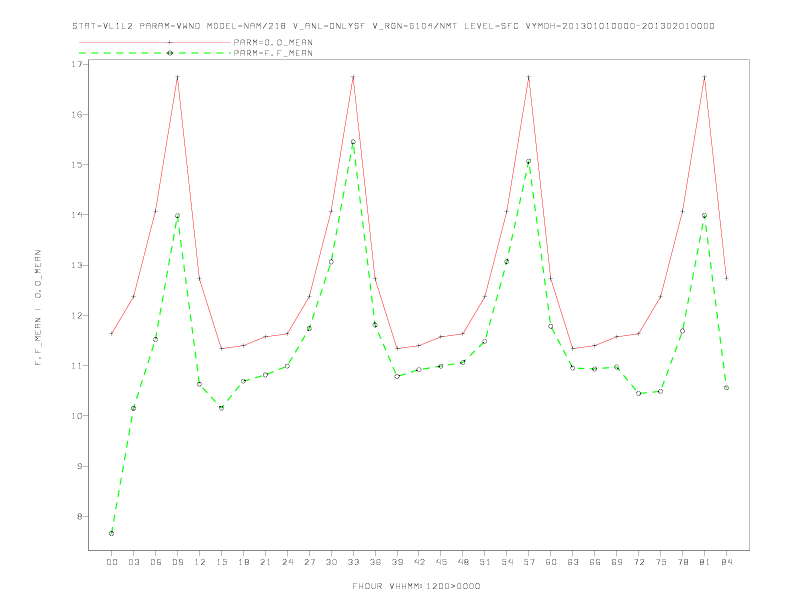This screenshot has width=792, height=612.
Task: Click the FHOUR VHHMM:1200>0000 axis title
Action: pyautogui.click(x=416, y=586)
